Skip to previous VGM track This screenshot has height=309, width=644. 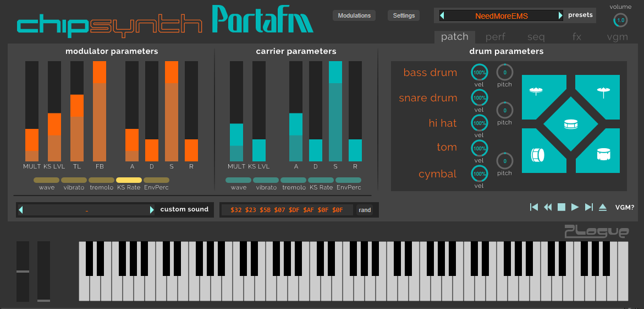tap(533, 207)
